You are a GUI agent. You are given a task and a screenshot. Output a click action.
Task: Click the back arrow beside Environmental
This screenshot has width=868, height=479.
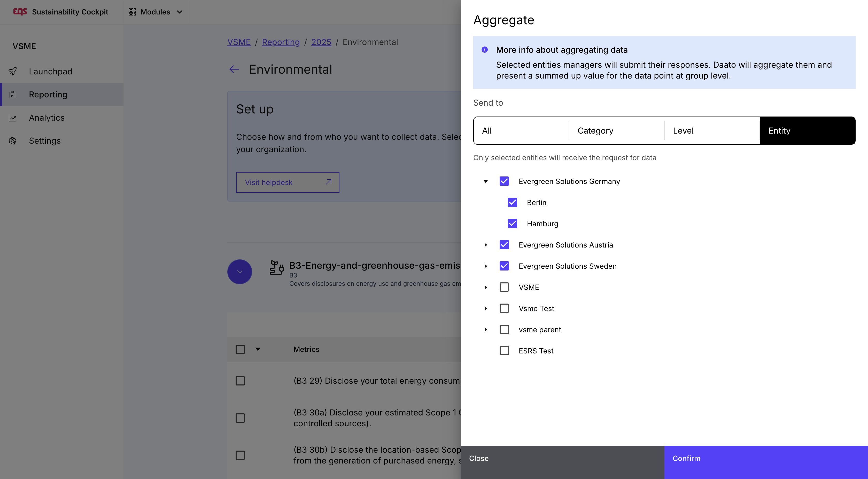(234, 69)
